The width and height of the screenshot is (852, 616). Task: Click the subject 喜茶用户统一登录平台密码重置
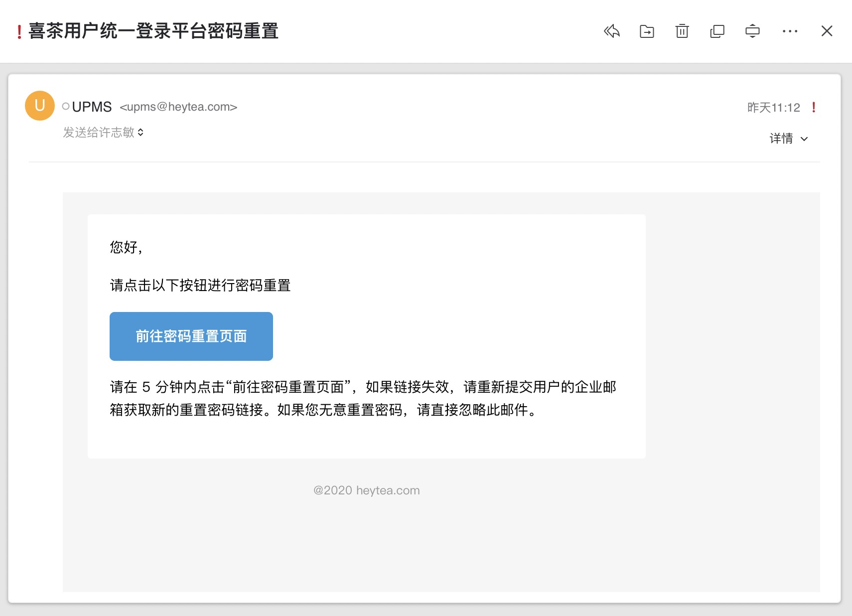(153, 31)
